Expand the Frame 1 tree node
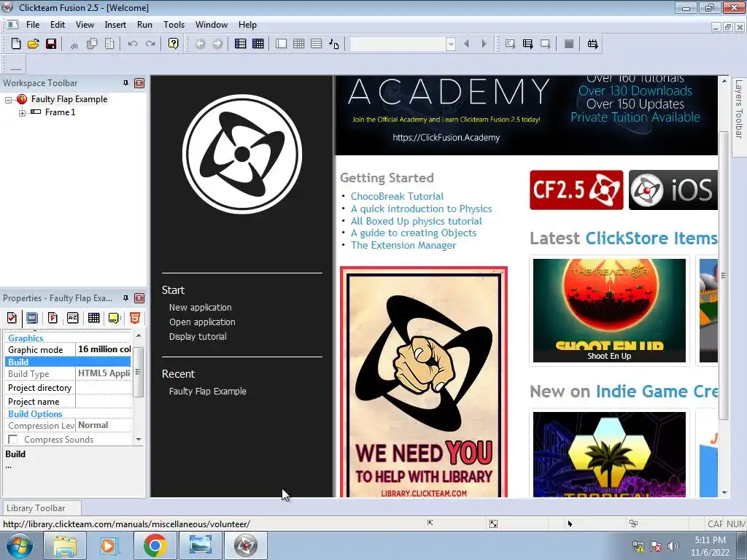Screen dimensions: 747x560 [x=22, y=113]
